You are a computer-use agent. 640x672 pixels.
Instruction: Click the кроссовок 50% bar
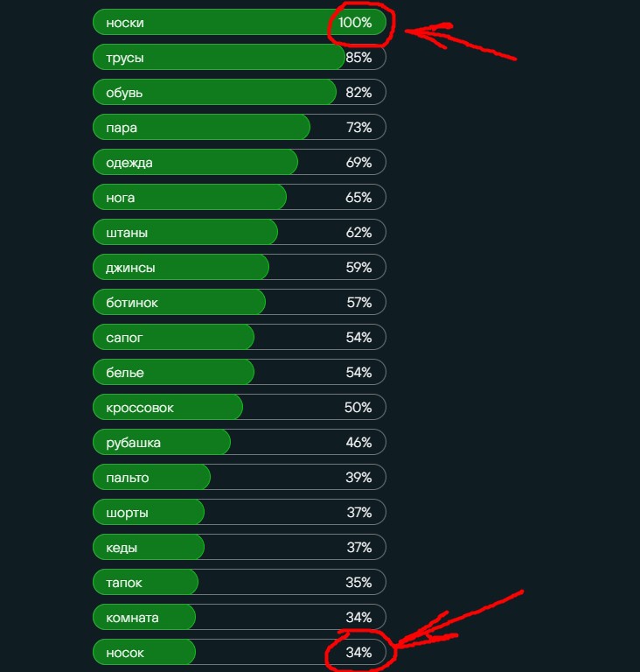239,407
